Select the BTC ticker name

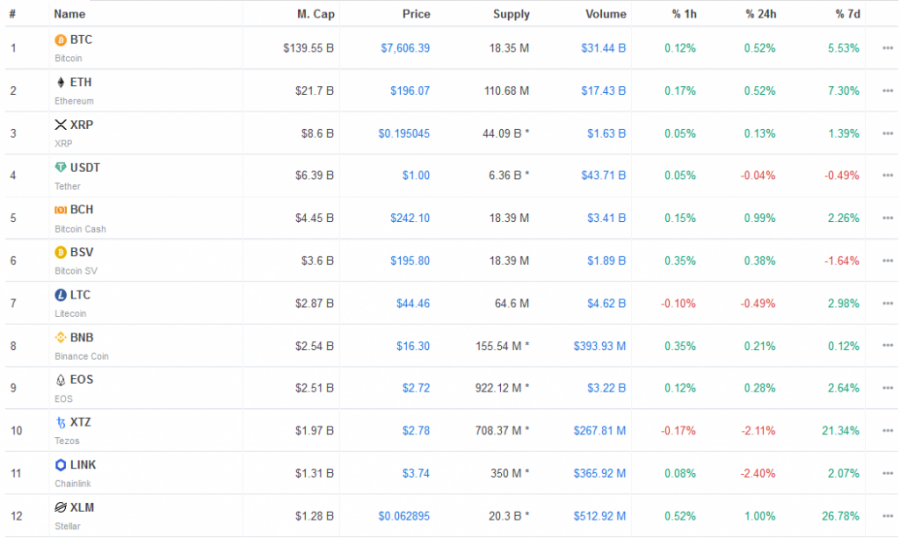tap(81, 40)
